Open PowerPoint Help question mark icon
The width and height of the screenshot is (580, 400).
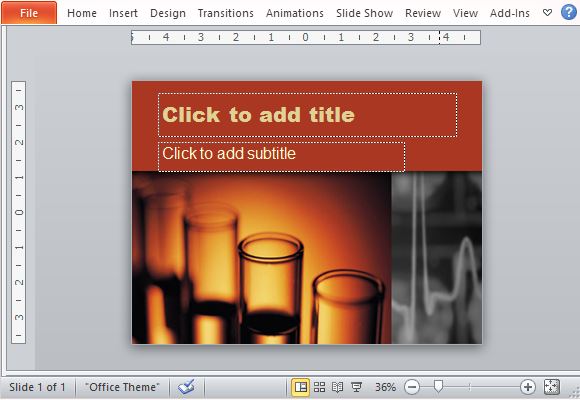click(569, 13)
